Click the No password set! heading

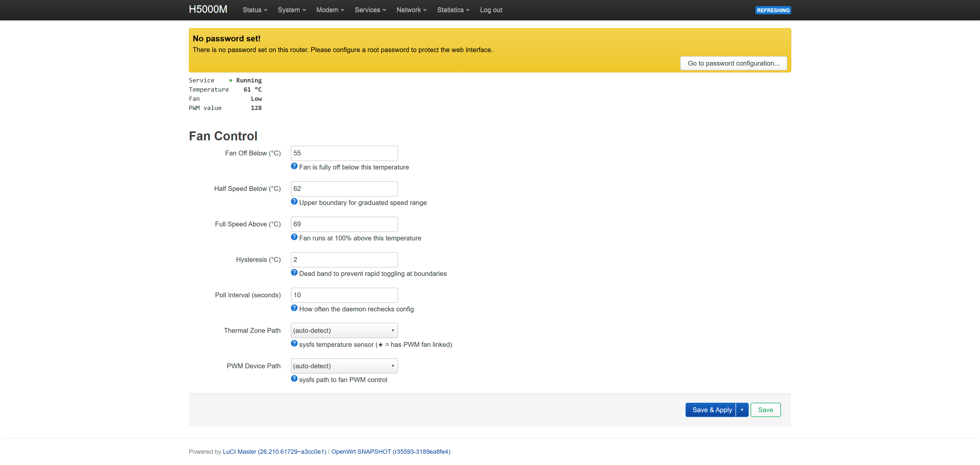[226, 39]
